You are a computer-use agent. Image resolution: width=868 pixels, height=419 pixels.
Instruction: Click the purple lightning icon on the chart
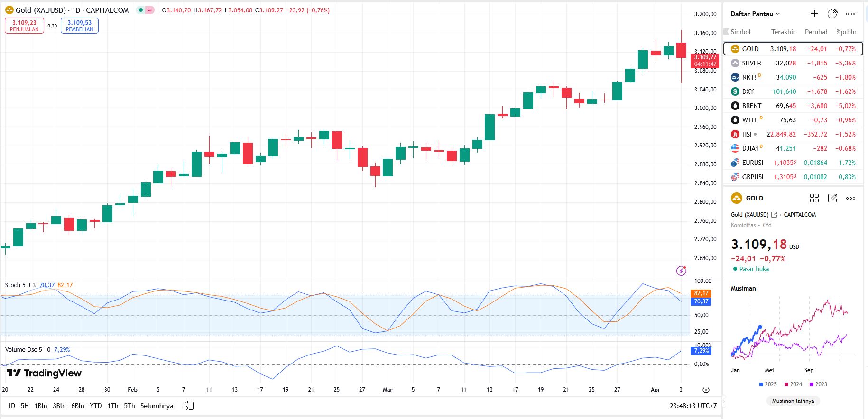point(681,271)
